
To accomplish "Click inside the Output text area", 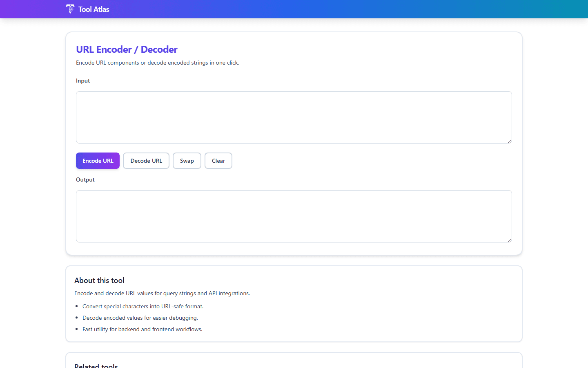I will (x=294, y=216).
